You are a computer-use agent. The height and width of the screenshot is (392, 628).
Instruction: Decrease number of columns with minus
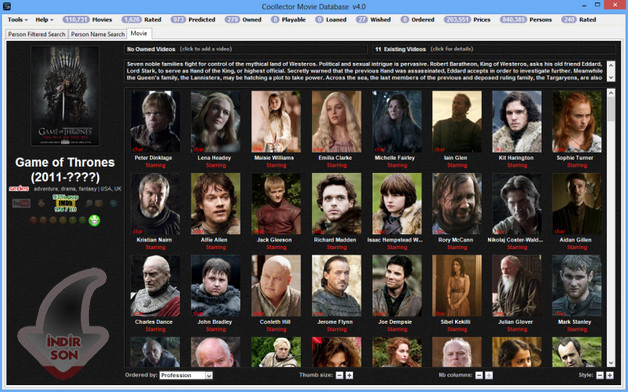479,375
